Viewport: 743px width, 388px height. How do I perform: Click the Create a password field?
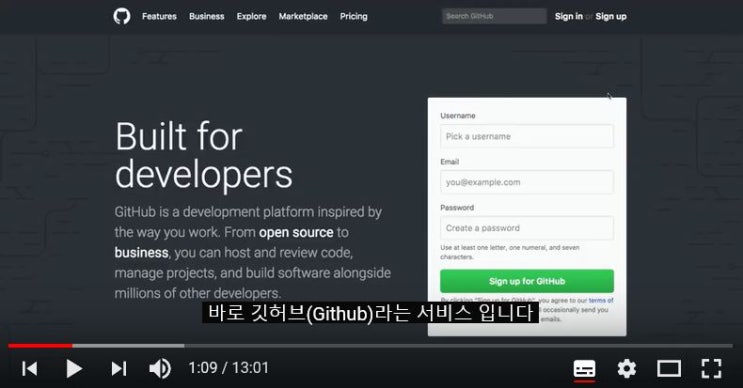pyautogui.click(x=527, y=228)
